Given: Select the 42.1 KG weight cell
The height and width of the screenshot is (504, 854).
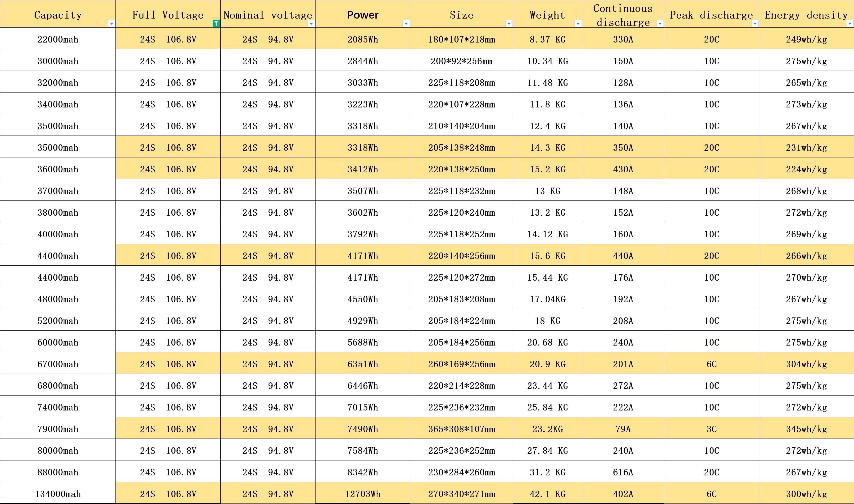Looking at the screenshot, I should [548, 493].
